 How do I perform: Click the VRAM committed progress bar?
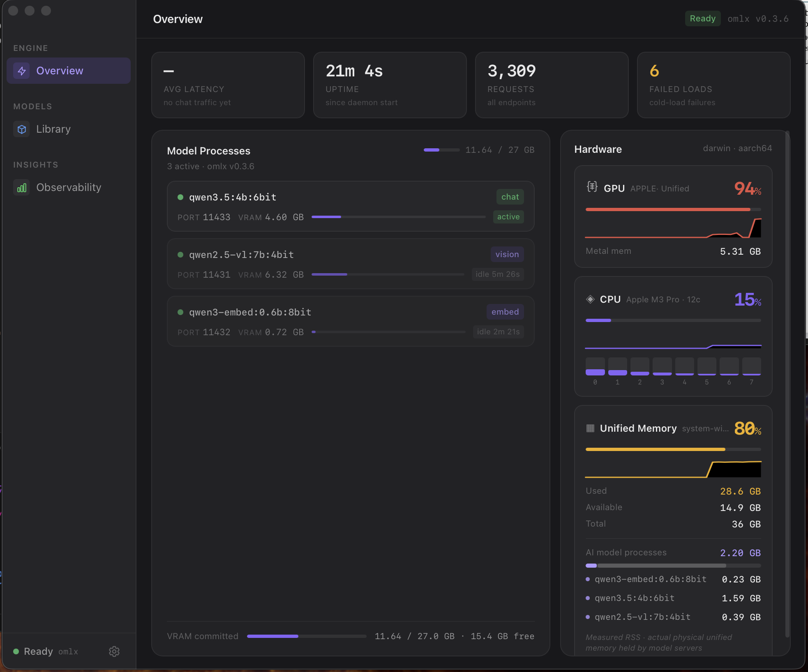[x=307, y=636]
